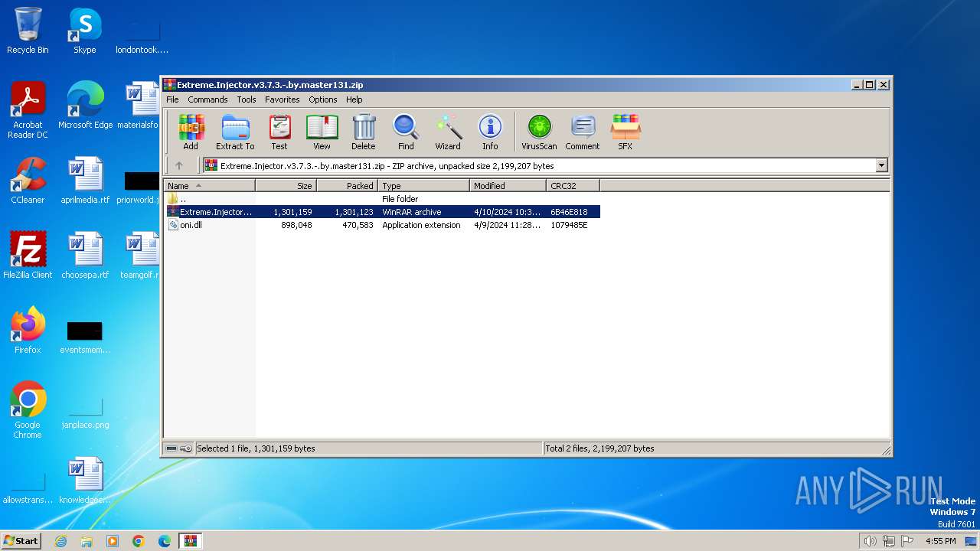Click the Start button
The height and width of the screenshot is (551, 980).
[x=21, y=540]
